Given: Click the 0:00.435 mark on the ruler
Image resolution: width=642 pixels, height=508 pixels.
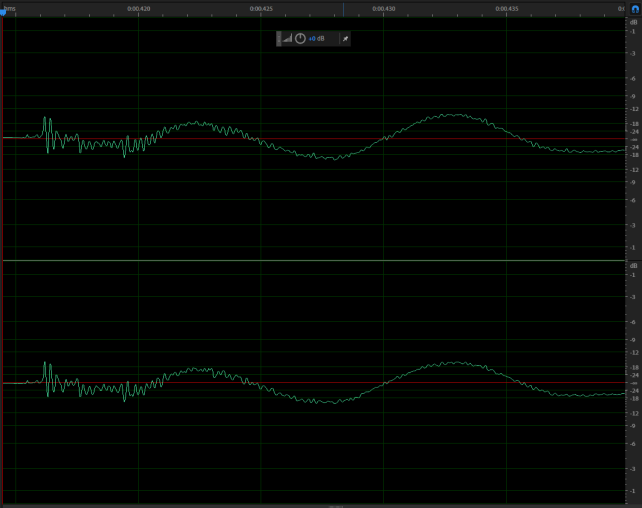Looking at the screenshot, I should (x=507, y=8).
